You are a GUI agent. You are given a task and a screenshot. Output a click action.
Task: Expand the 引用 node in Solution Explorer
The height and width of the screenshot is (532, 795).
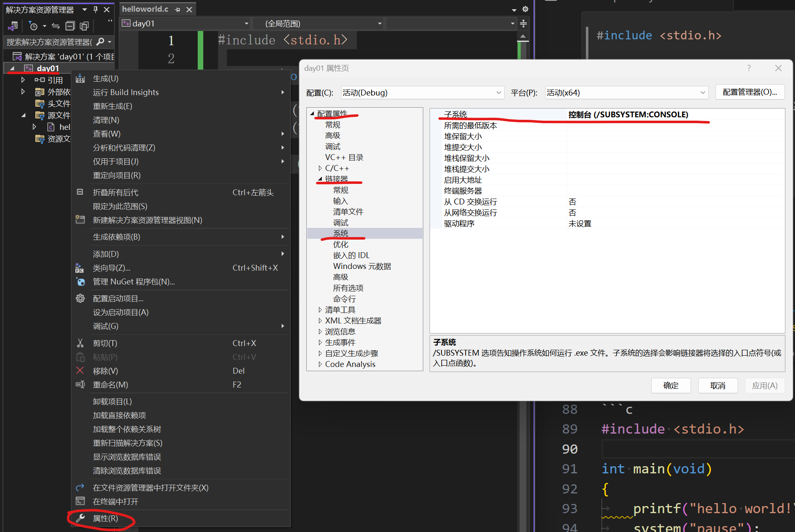[x=23, y=80]
